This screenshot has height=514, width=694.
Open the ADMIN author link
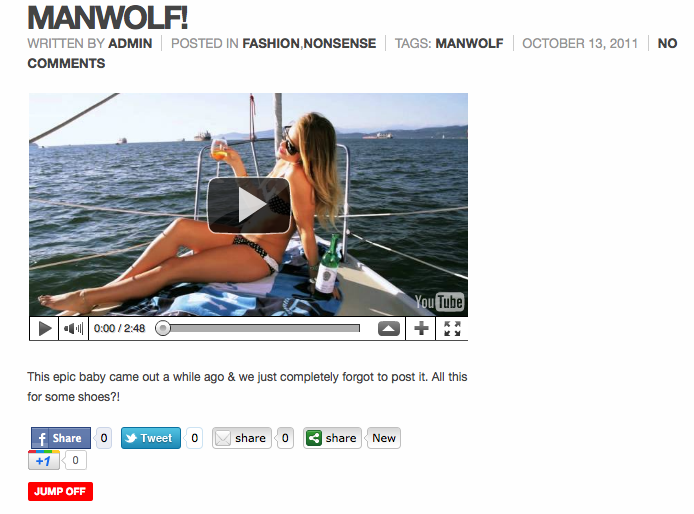pyautogui.click(x=130, y=43)
